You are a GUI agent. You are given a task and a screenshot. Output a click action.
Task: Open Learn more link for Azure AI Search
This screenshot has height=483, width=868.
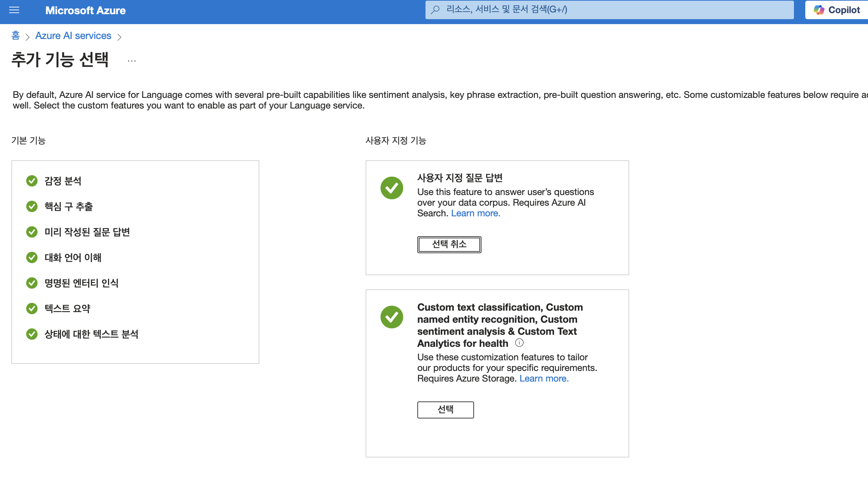[x=475, y=213]
